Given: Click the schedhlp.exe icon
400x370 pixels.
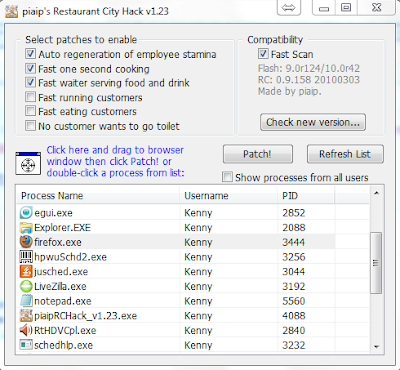Looking at the screenshot, I should (26, 345).
